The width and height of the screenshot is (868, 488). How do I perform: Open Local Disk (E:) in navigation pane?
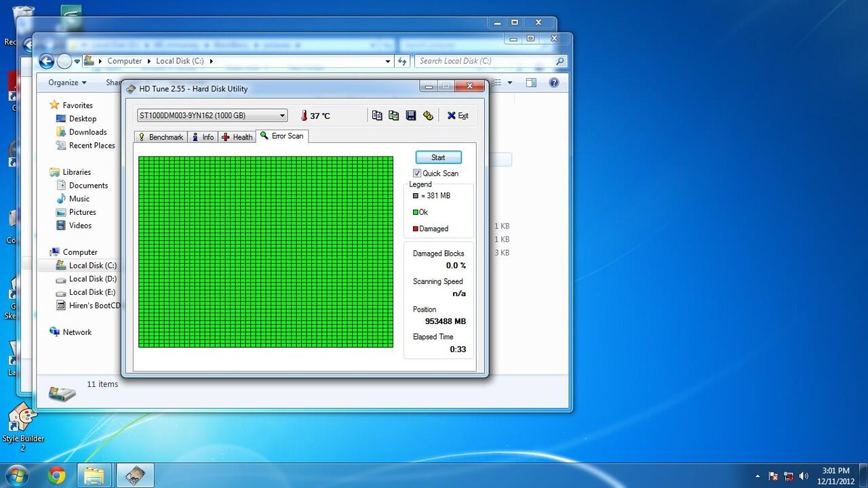tap(92, 292)
